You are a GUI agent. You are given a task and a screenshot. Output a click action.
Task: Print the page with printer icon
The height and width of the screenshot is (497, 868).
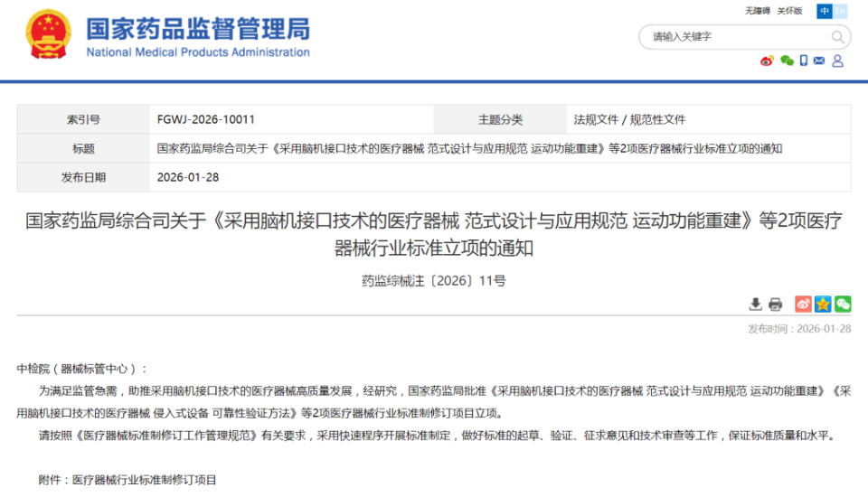click(775, 304)
